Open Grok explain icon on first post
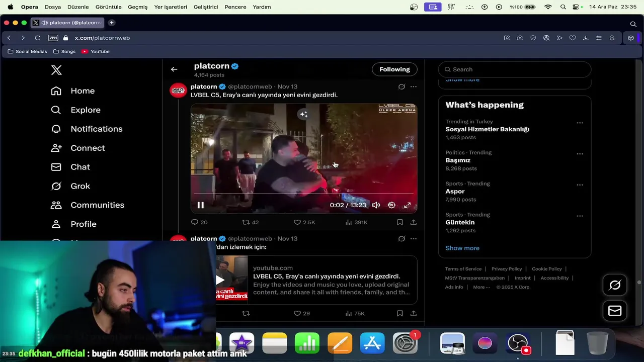 pyautogui.click(x=401, y=87)
